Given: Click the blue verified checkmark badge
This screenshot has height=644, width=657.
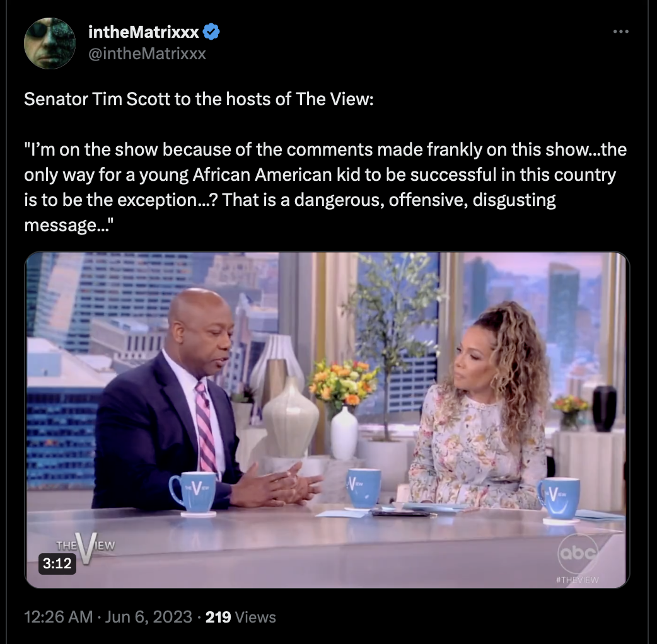Looking at the screenshot, I should click(x=211, y=32).
